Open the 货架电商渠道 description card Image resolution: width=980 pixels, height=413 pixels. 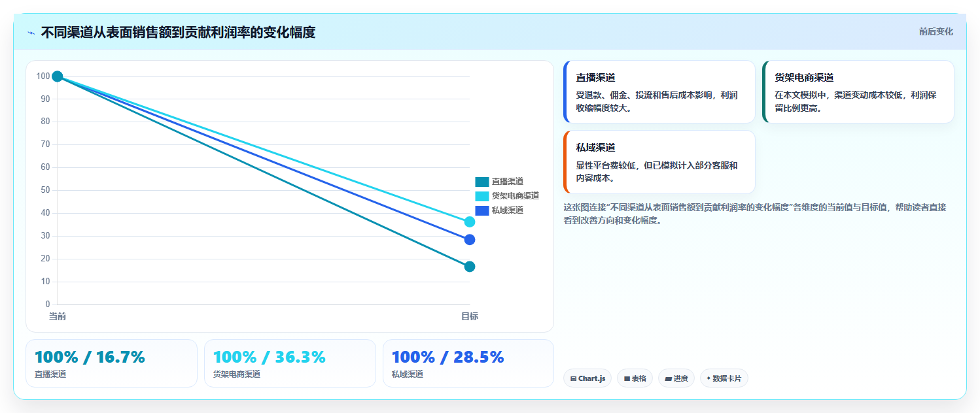pos(858,92)
